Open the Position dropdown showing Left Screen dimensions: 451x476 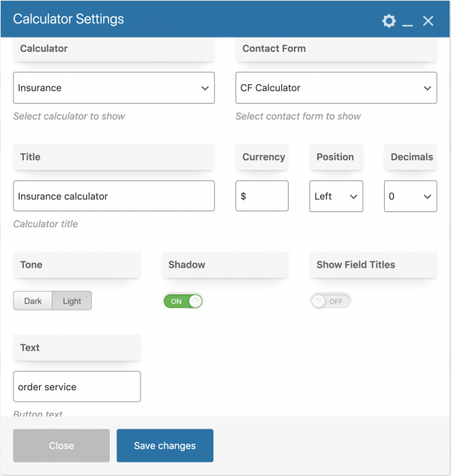[336, 196]
